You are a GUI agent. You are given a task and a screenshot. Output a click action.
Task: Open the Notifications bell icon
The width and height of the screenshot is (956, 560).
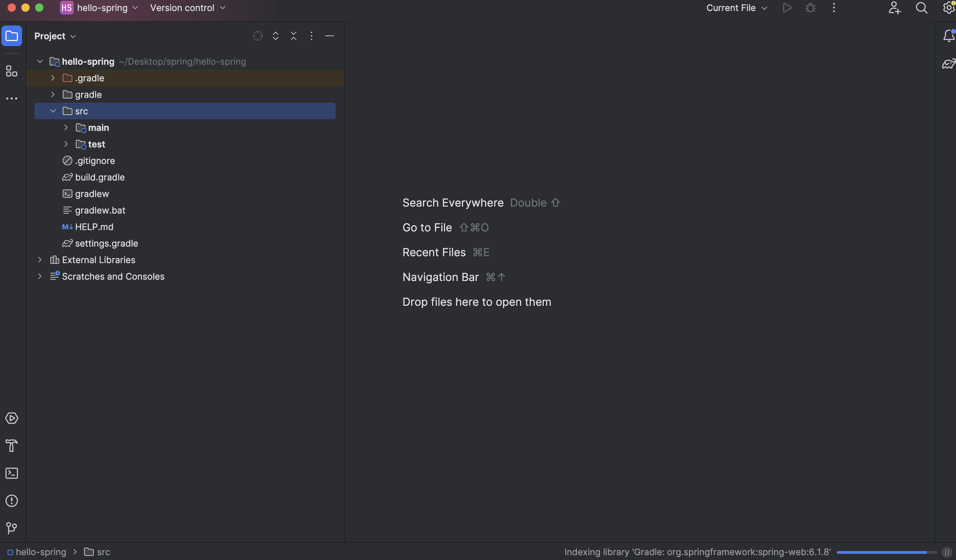948,36
